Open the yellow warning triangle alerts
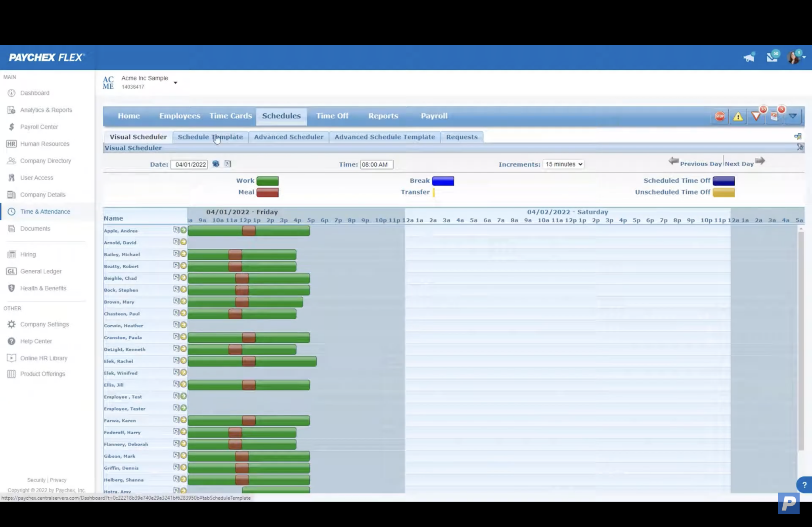The height and width of the screenshot is (527, 812). [x=738, y=116]
